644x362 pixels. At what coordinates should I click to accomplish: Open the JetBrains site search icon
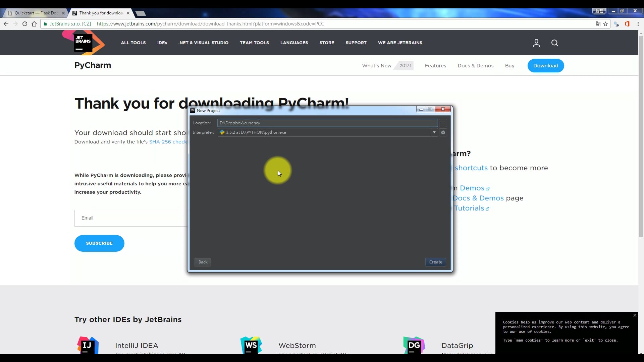554,43
